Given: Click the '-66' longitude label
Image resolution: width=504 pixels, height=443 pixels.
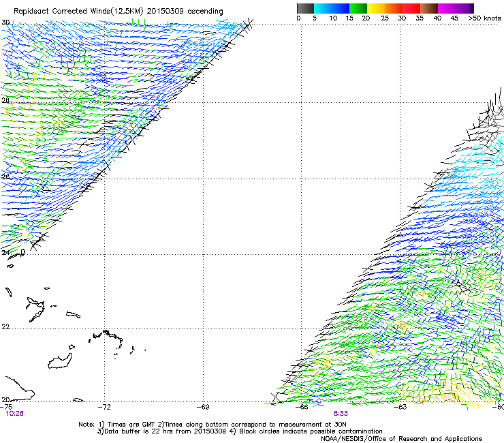Looking at the screenshot, I should click(302, 407).
